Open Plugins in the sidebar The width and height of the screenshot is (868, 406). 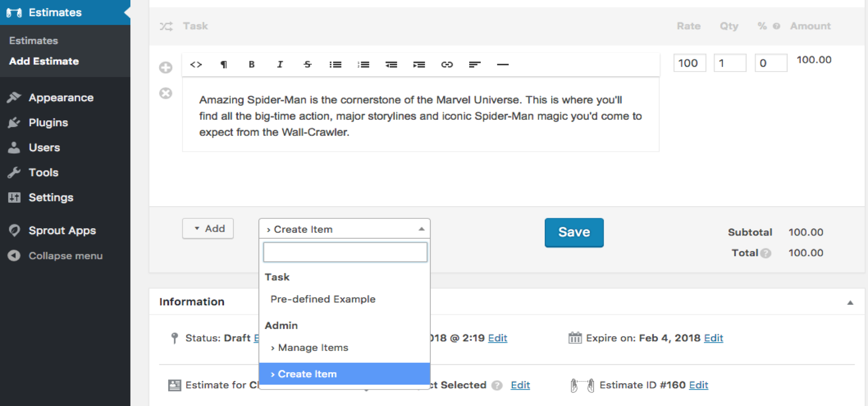pos(48,123)
